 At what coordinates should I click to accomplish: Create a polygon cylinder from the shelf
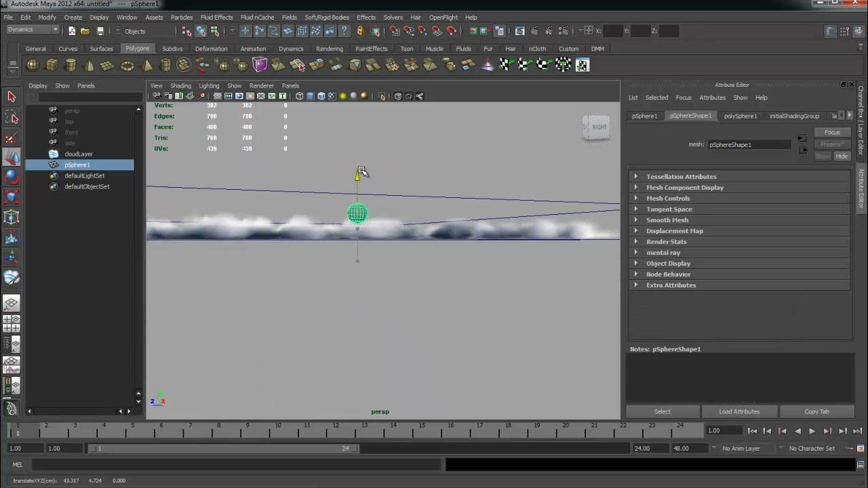point(71,65)
